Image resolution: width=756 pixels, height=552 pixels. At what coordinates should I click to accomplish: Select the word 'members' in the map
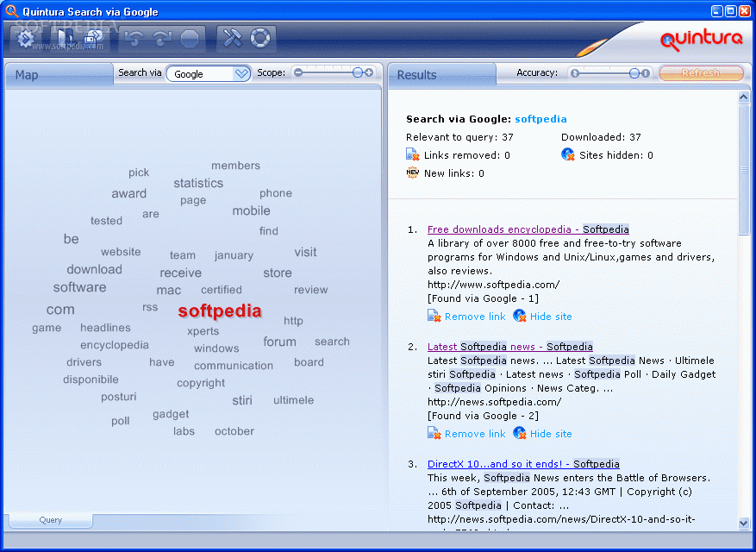tap(235, 166)
